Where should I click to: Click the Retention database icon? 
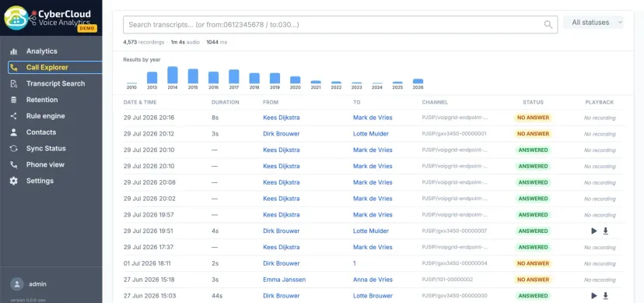pyautogui.click(x=13, y=100)
